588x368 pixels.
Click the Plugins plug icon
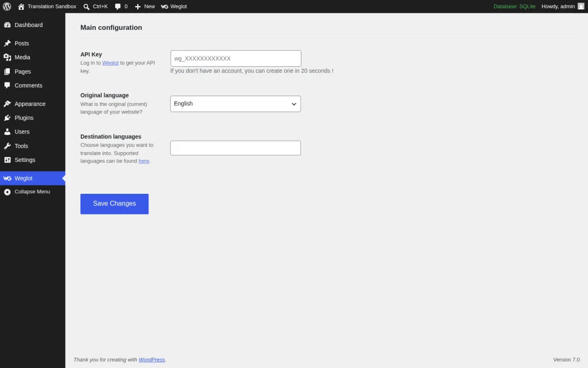(x=7, y=118)
